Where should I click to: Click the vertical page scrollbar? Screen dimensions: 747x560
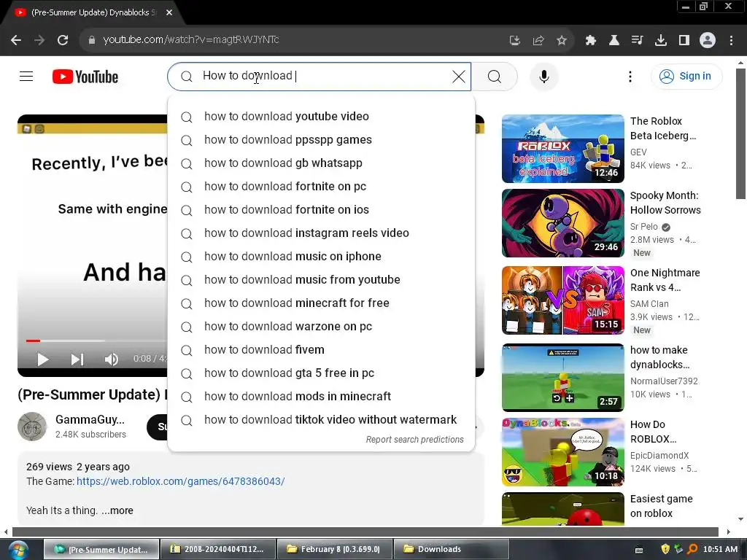tap(740, 133)
